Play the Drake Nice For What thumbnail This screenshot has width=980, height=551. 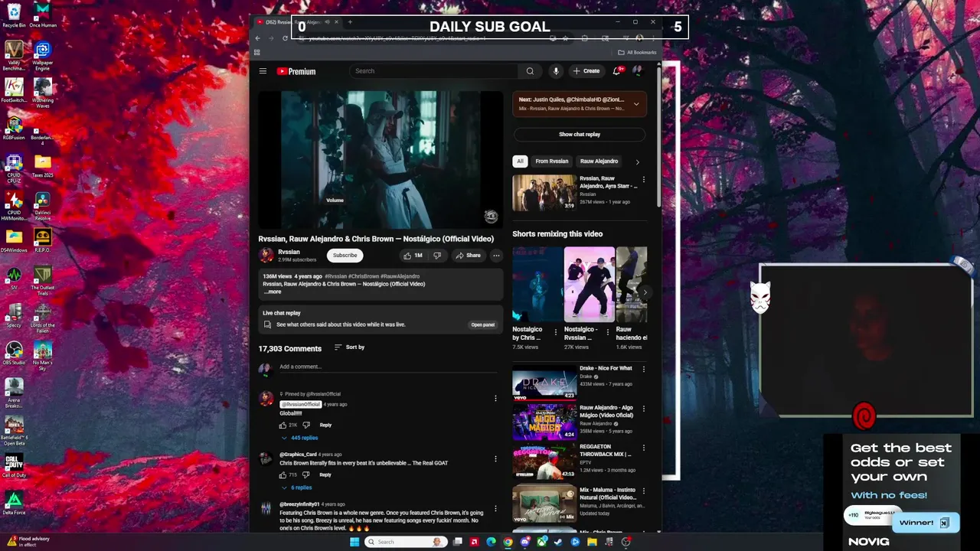[x=544, y=382]
